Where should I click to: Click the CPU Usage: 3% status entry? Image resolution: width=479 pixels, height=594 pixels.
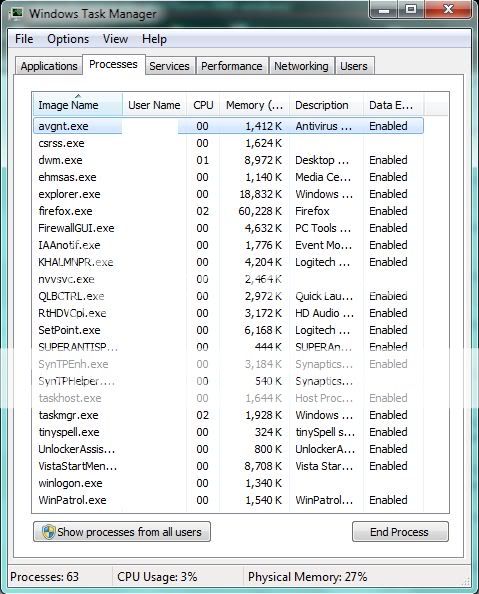click(x=157, y=577)
